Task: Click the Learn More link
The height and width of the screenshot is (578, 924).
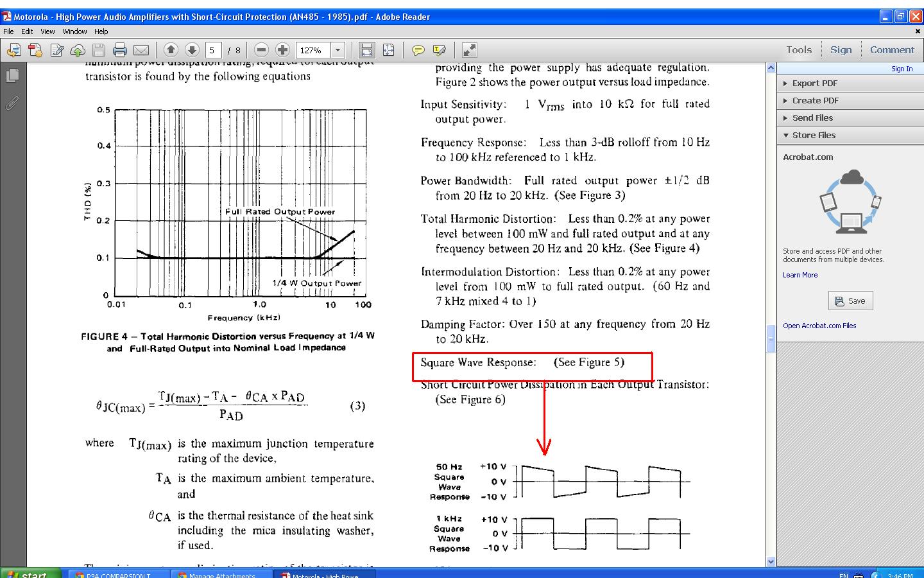Action: pos(800,275)
